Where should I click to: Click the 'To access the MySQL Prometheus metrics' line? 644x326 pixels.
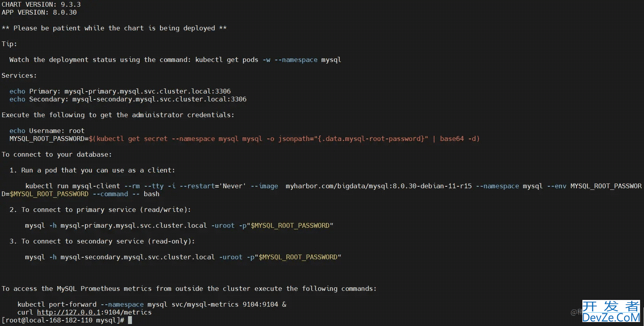tap(189, 289)
